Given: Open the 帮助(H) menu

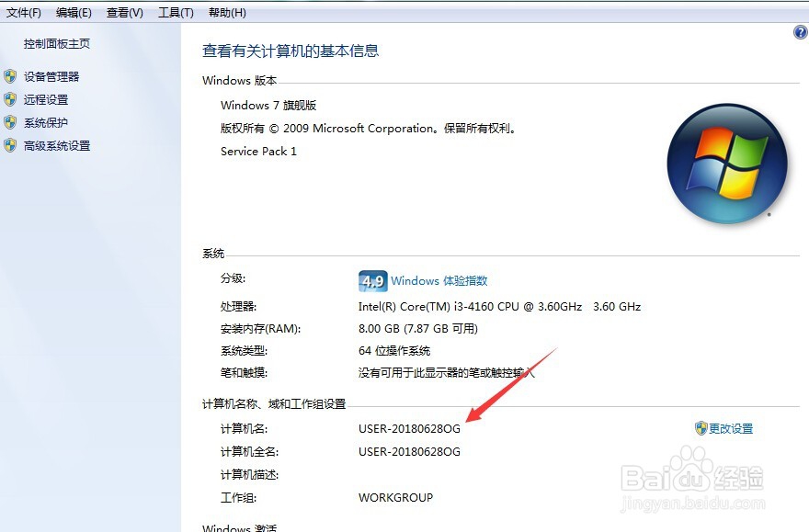Looking at the screenshot, I should (x=227, y=12).
